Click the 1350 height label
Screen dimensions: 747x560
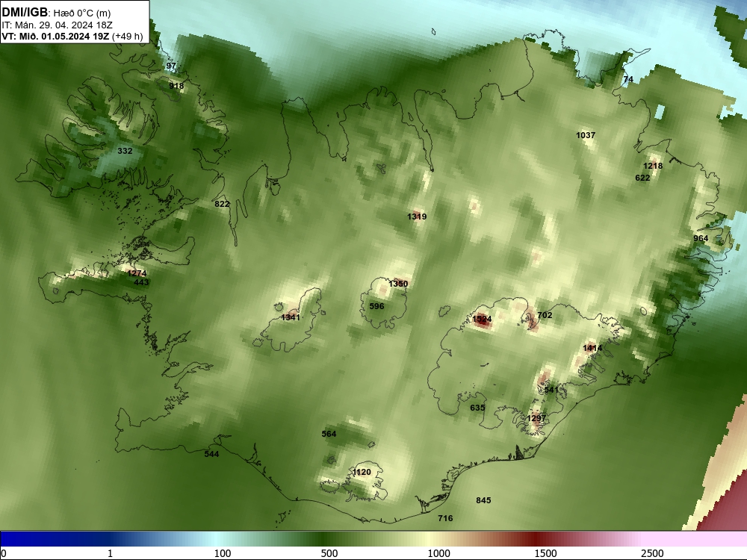coord(398,284)
